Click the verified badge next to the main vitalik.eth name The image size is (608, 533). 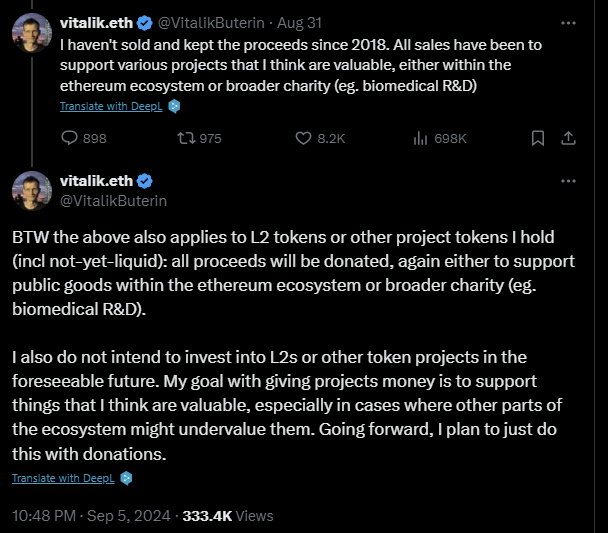pyautogui.click(x=145, y=181)
